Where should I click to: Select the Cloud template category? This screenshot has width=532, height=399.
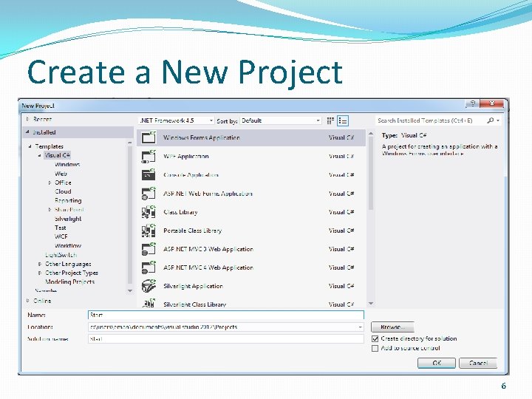tap(63, 191)
